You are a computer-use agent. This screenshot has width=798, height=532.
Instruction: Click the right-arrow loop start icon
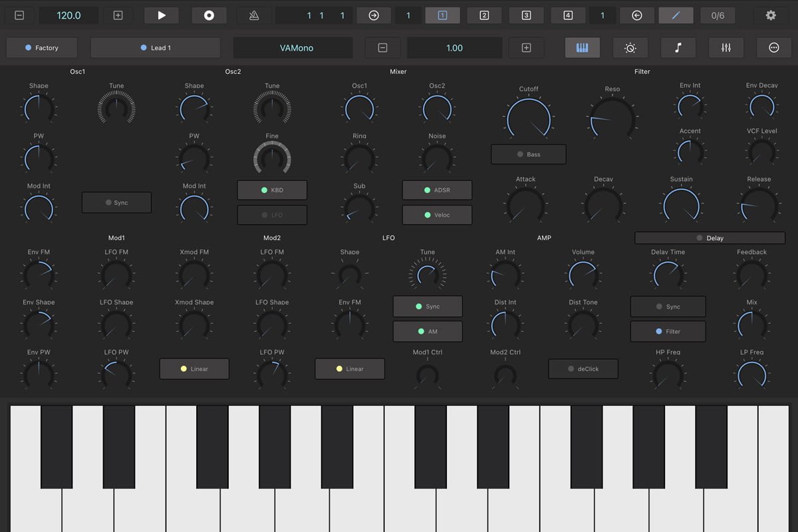pyautogui.click(x=374, y=15)
